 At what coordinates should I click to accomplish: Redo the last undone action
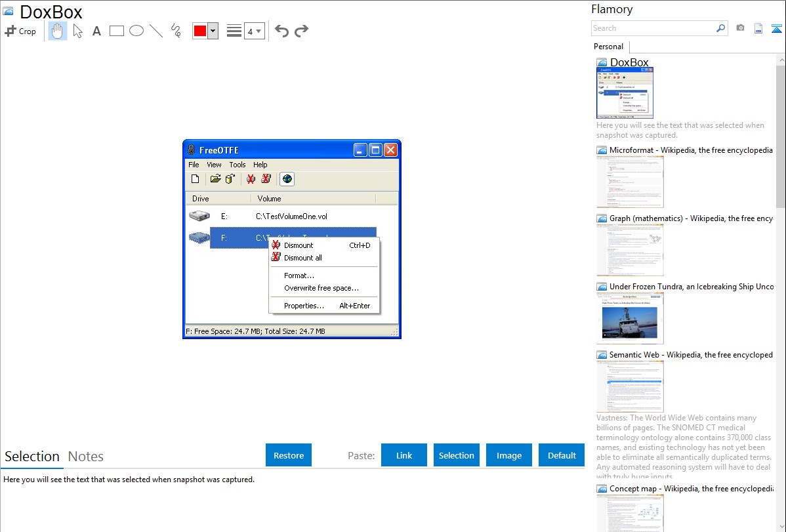click(x=301, y=31)
